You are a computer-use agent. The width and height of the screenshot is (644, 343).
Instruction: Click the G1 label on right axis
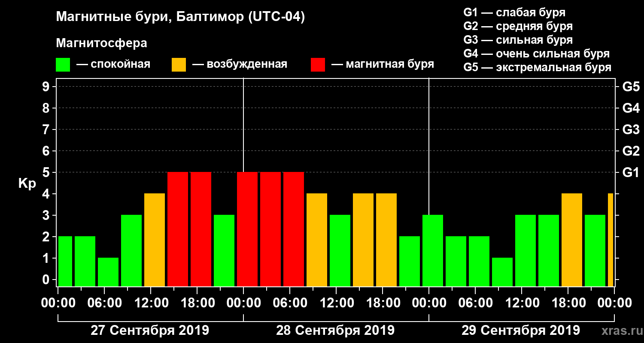(631, 172)
